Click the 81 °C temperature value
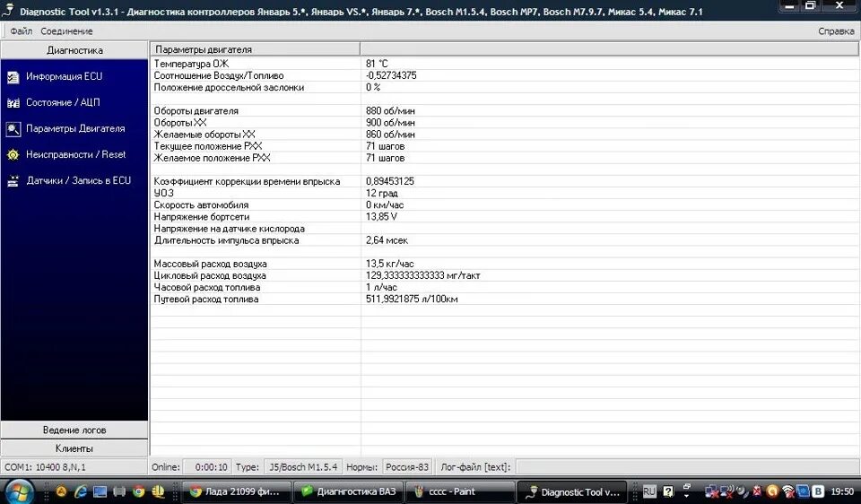 (x=377, y=64)
